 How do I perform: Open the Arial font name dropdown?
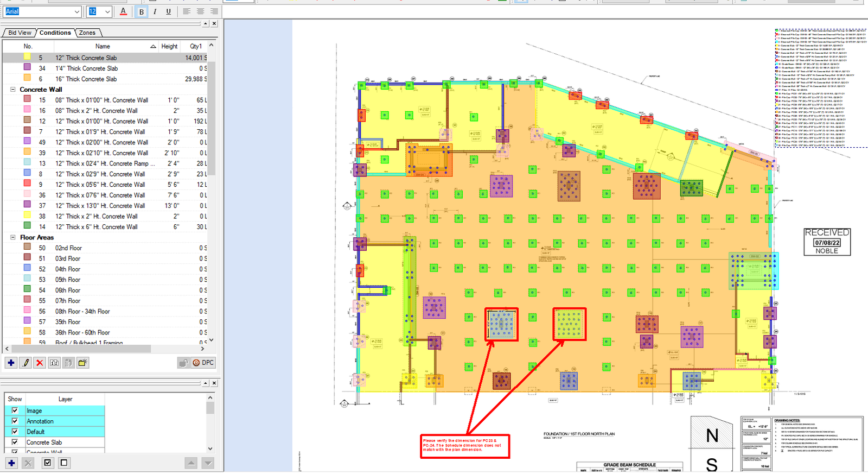click(x=76, y=11)
